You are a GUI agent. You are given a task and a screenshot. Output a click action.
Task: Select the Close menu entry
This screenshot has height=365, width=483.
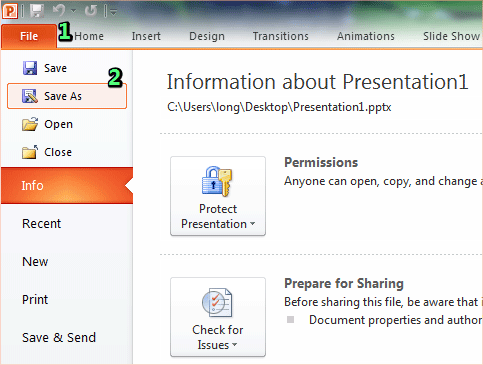point(67,152)
